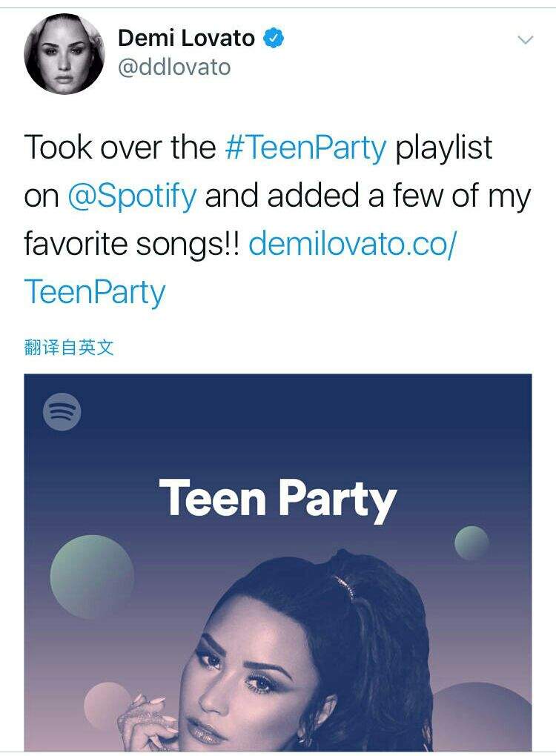Click the words 'favorite songs!!' in tweet
This screenshot has width=556, height=756.
pos(132,245)
